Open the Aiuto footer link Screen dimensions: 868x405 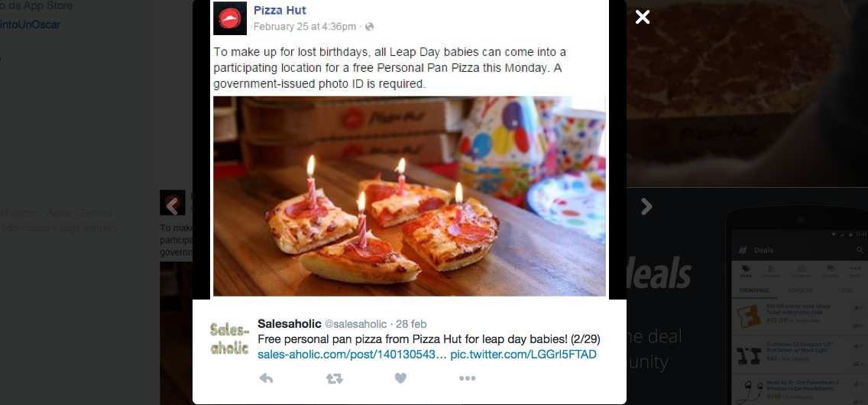[59, 212]
